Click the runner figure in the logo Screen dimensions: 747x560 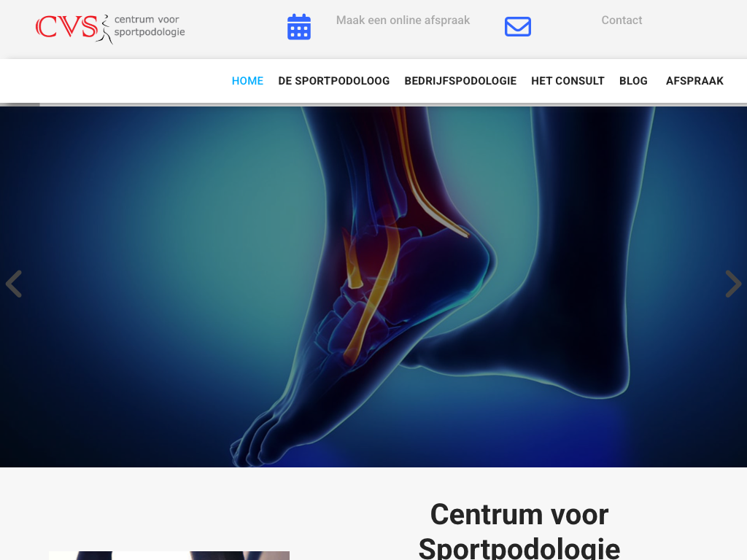[105, 29]
